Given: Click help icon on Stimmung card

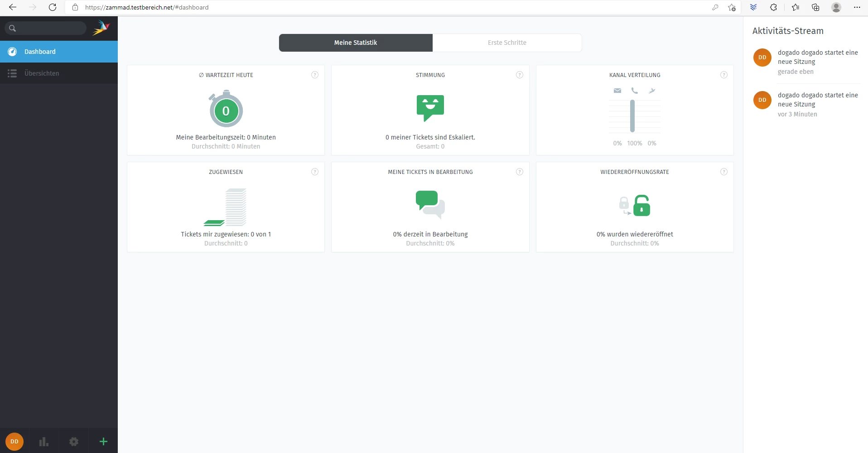Looking at the screenshot, I should [x=520, y=75].
